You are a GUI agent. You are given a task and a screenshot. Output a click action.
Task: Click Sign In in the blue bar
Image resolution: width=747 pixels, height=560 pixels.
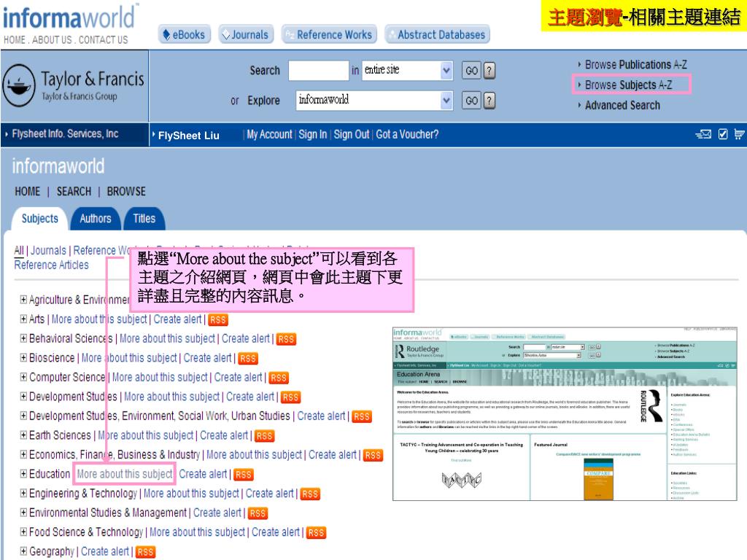coord(312,135)
